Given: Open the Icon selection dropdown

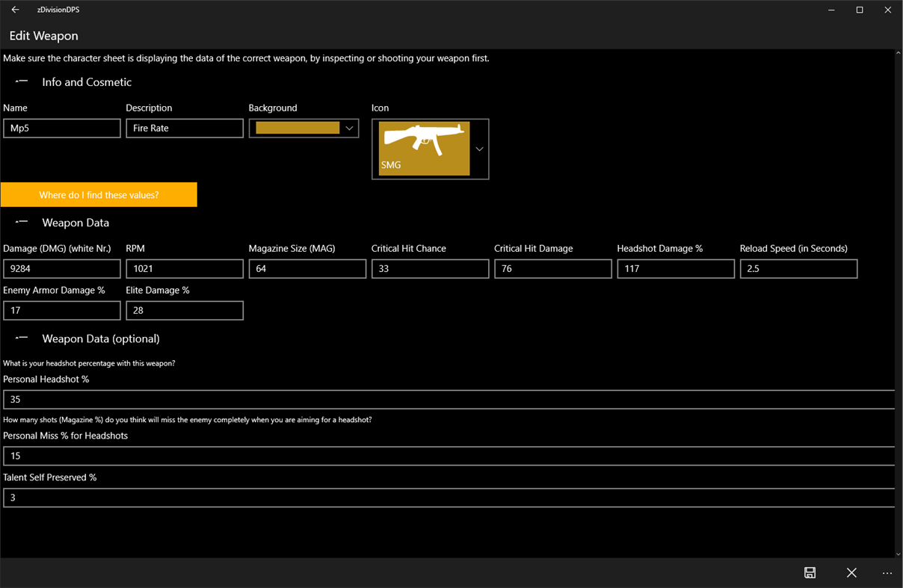Looking at the screenshot, I should (479, 149).
